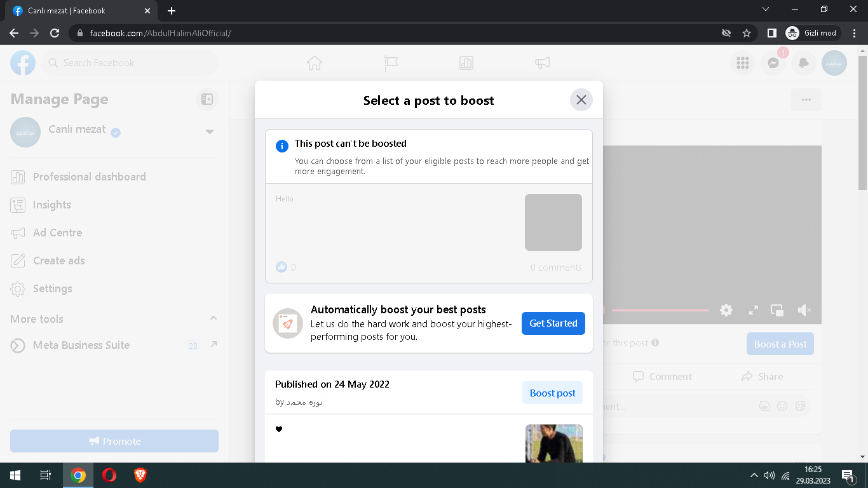Open the tab search dropdown arrow
This screenshot has width=868, height=488.
pyautogui.click(x=766, y=10)
